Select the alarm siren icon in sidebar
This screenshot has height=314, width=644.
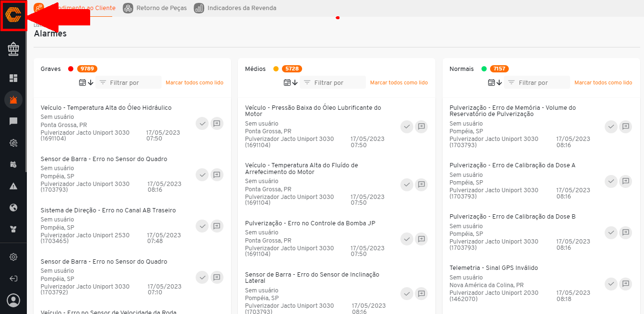point(13,100)
